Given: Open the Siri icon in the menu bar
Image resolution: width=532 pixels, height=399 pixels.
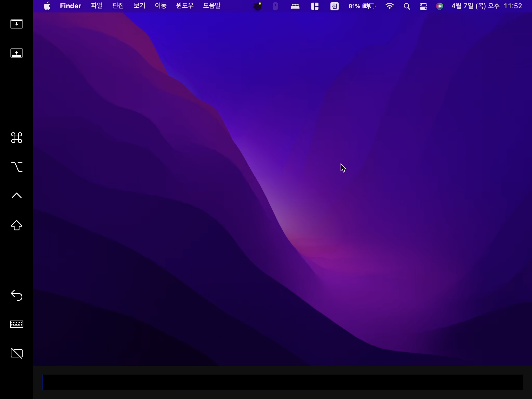Looking at the screenshot, I should point(439,6).
